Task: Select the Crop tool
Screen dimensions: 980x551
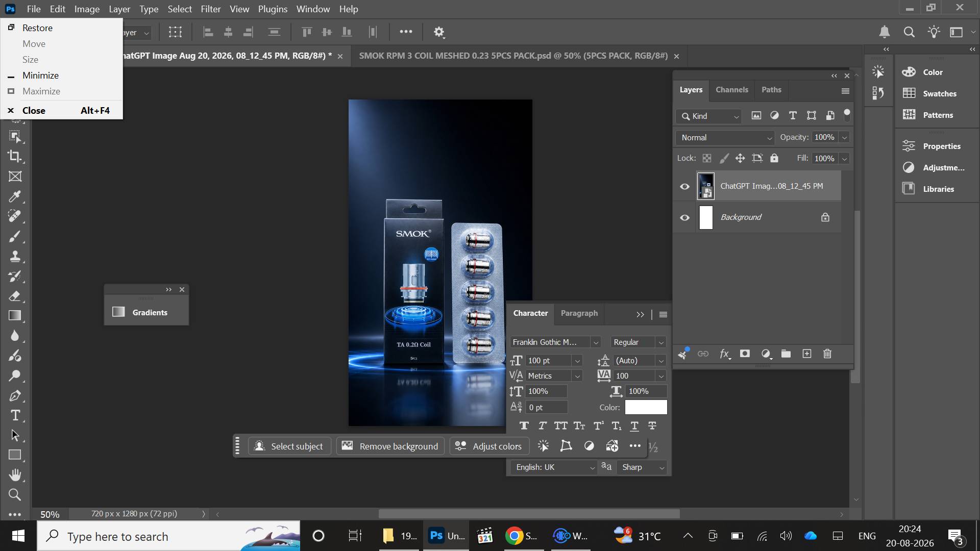Action: (x=15, y=156)
